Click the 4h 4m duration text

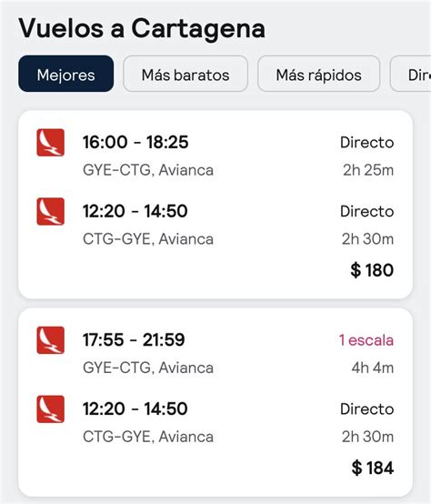[x=373, y=368]
